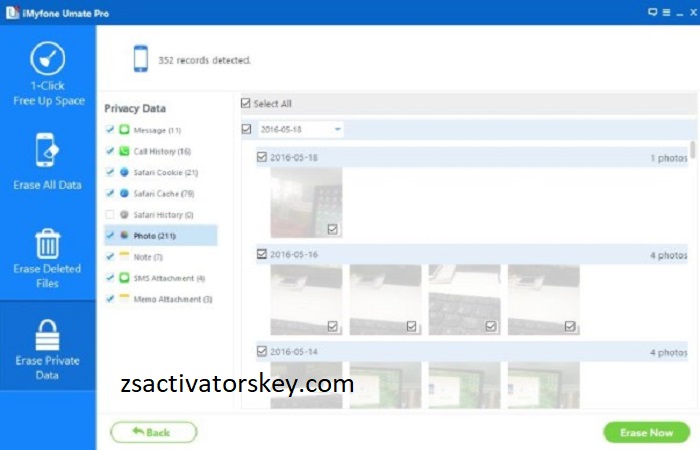Uncheck the Safari Cache (79) checkbox
This screenshot has height=450, width=700.
click(x=109, y=193)
